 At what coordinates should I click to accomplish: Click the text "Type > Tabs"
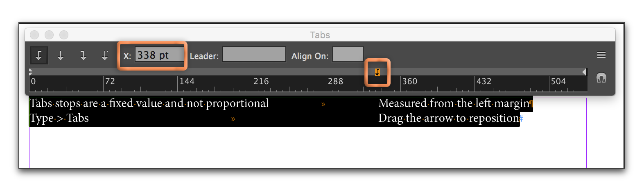[x=59, y=118]
